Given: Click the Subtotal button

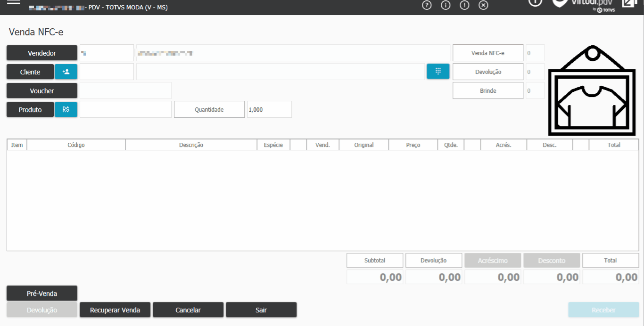Looking at the screenshot, I should pyautogui.click(x=375, y=260).
